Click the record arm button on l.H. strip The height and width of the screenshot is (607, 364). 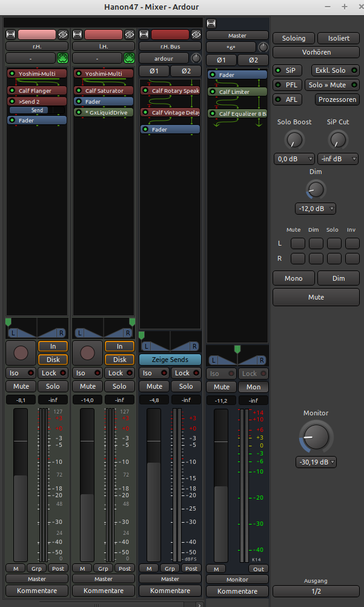87,353
